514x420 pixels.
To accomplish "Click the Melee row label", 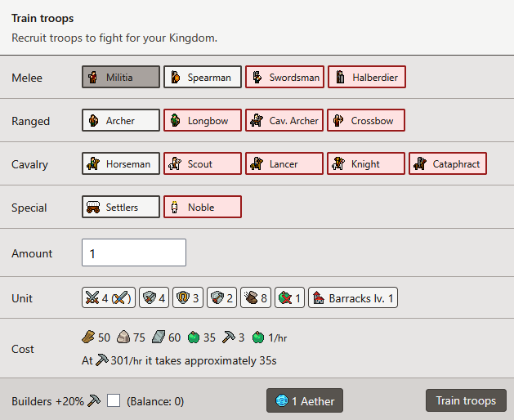I will pyautogui.click(x=27, y=78).
